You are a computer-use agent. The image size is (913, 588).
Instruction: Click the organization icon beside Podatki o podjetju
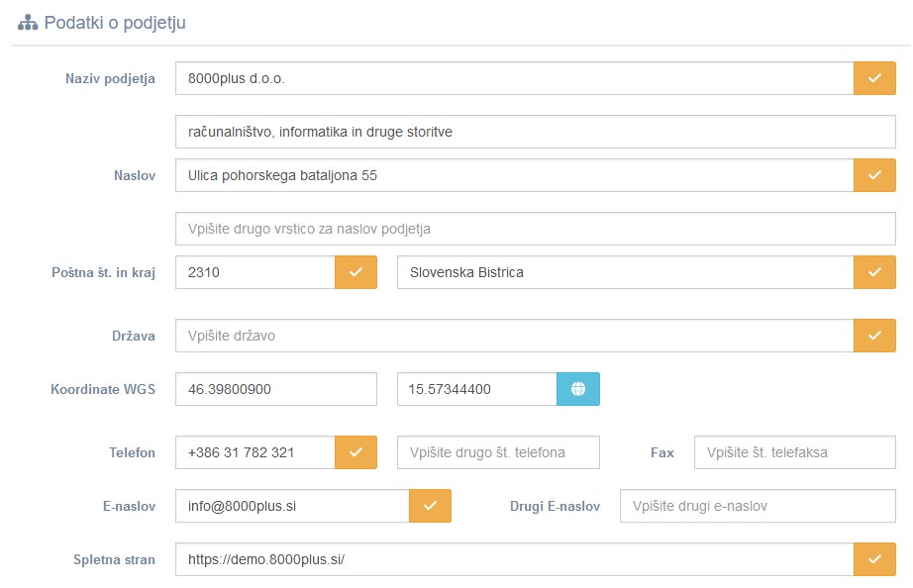pyautogui.click(x=28, y=23)
